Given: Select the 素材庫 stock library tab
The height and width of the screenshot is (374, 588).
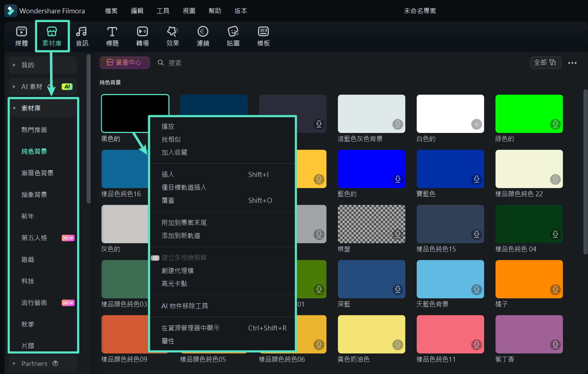Looking at the screenshot, I should click(52, 36).
